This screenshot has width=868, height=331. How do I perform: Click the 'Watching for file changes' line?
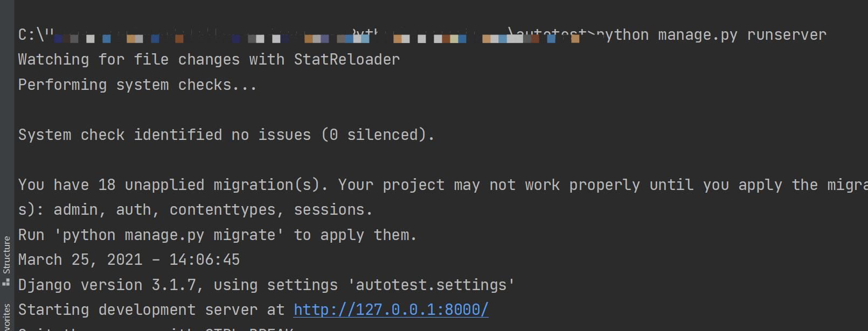[209, 60]
